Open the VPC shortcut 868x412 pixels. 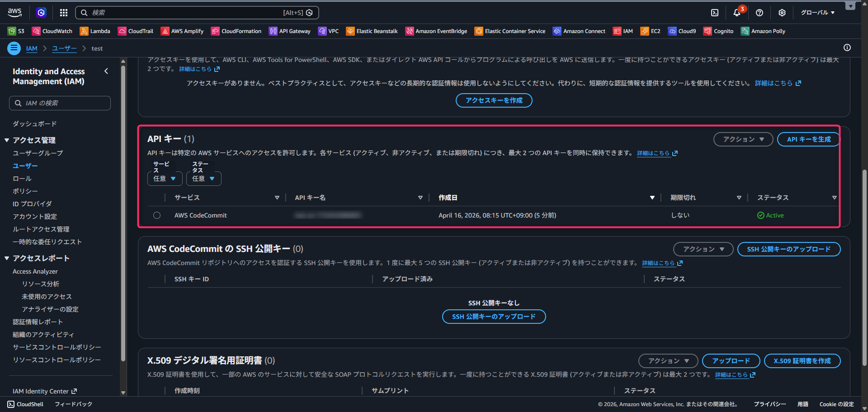click(329, 31)
